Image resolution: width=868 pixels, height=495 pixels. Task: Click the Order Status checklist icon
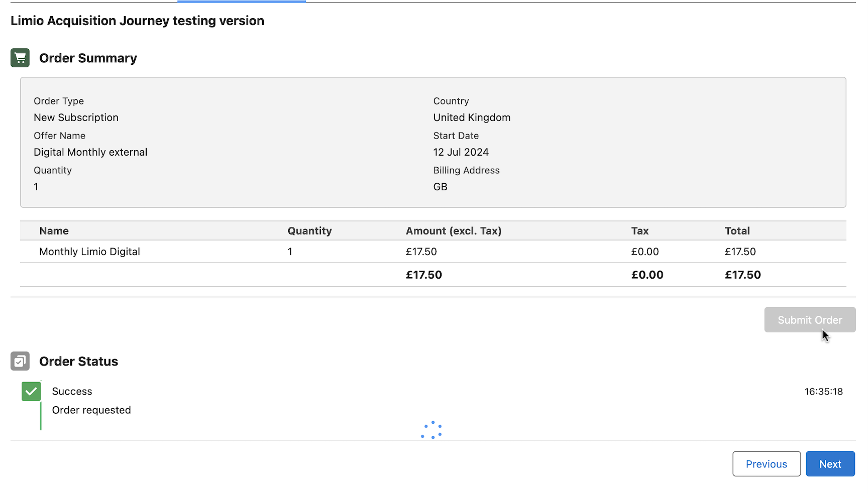[x=20, y=361]
